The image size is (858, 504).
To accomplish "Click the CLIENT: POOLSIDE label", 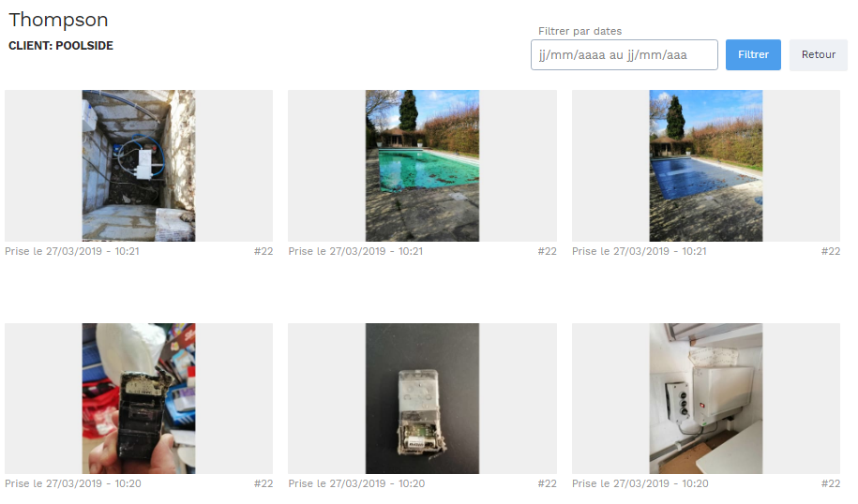I will [61, 46].
